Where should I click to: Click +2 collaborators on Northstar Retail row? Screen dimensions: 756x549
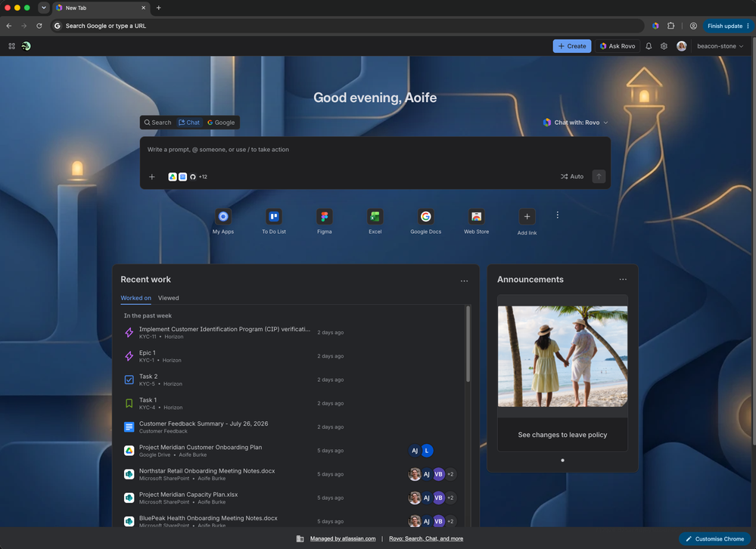450,474
